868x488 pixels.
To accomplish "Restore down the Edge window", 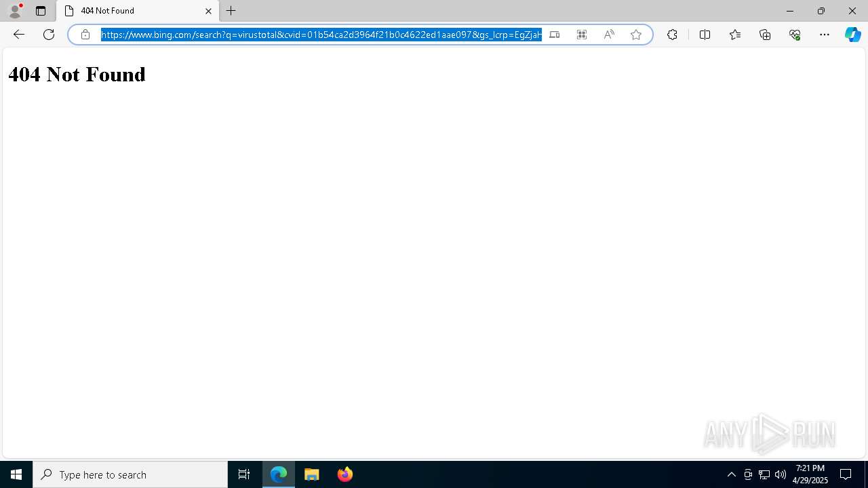I will tap(821, 11).
